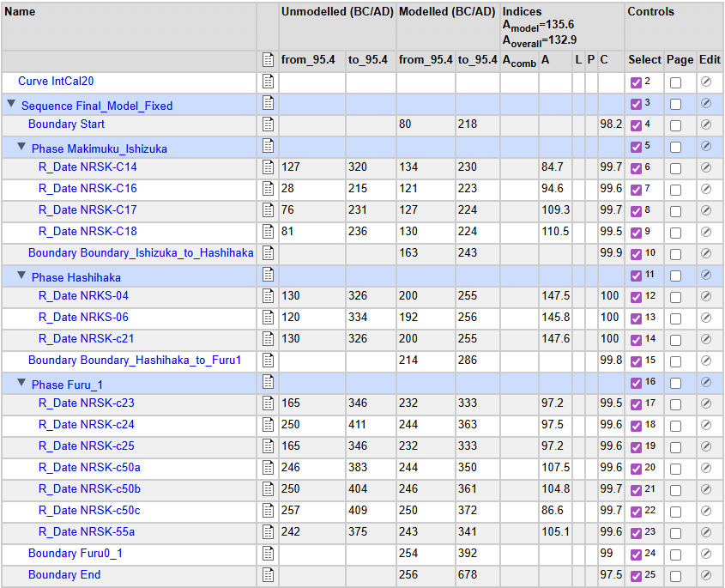Click the Page column header
The height and width of the screenshot is (588, 725).
pyautogui.click(x=680, y=60)
